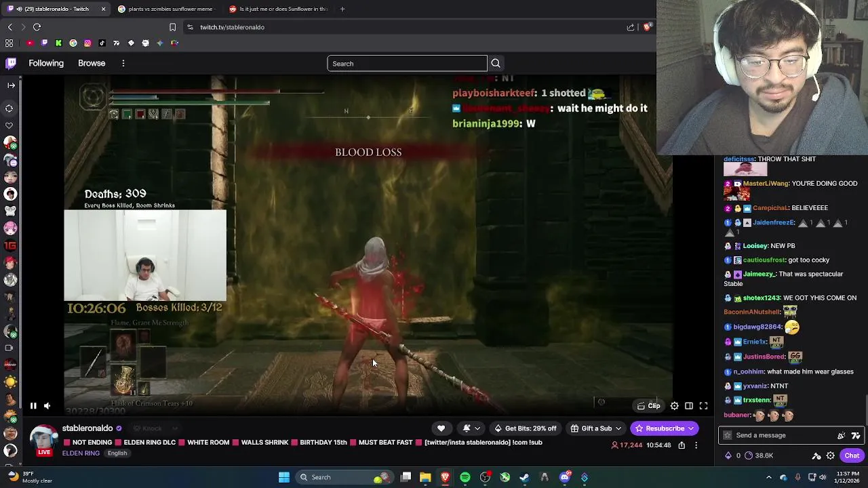Click the Twitch Search field
The height and width of the screenshot is (488, 868).
point(407,64)
